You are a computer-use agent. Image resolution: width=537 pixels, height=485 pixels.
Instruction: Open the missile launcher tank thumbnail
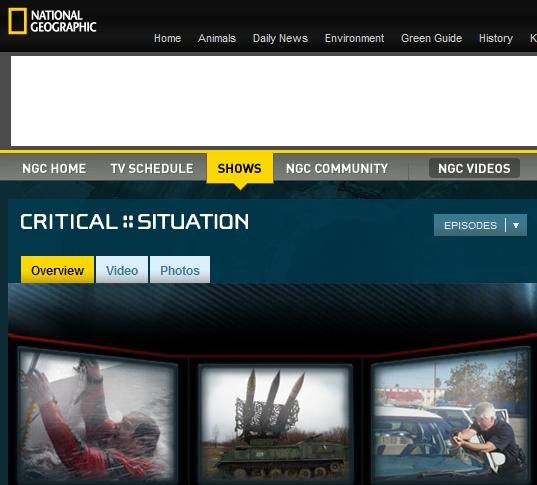pyautogui.click(x=276, y=423)
